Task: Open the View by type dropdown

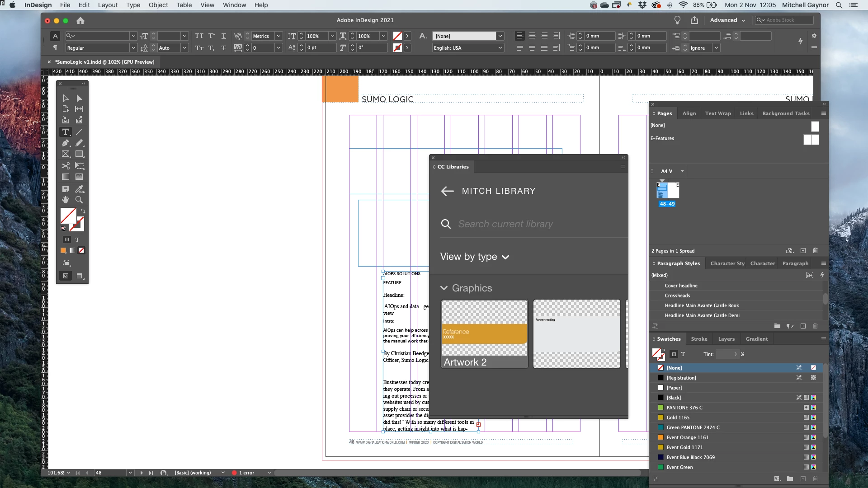Action: pos(474,257)
